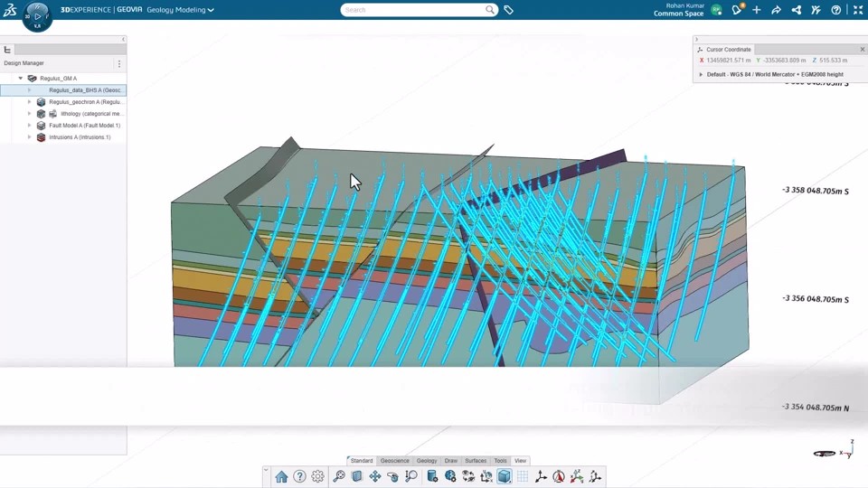Switch to the Draw tab
The height and width of the screenshot is (488, 868).
(451, 460)
